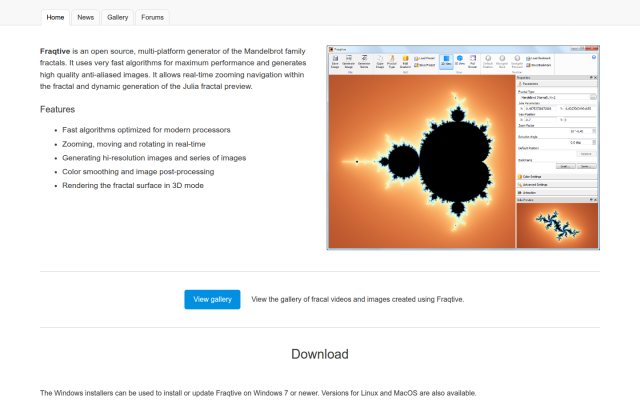The image size is (640, 400).
Task: Open the Fractal Type combo box
Action: point(558,97)
